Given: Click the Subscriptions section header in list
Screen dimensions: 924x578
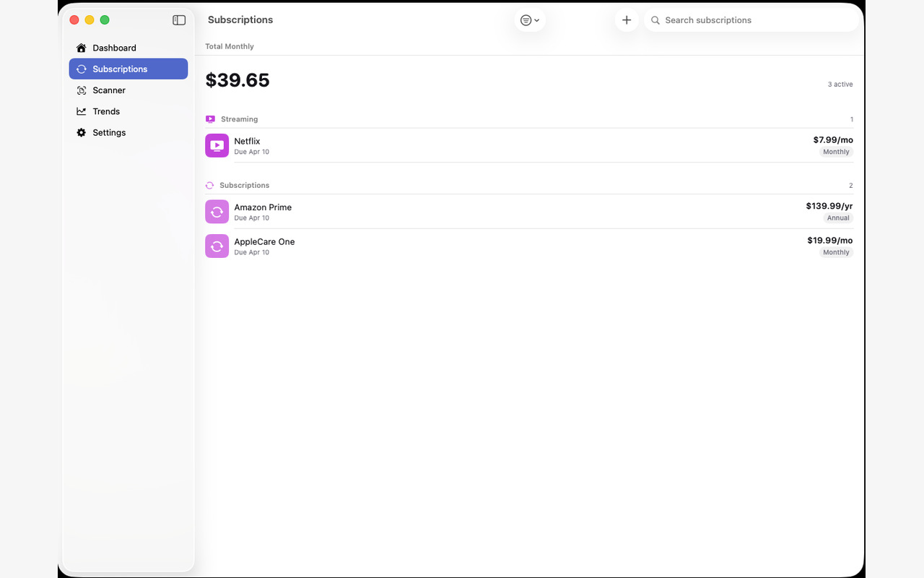Looking at the screenshot, I should coord(245,186).
